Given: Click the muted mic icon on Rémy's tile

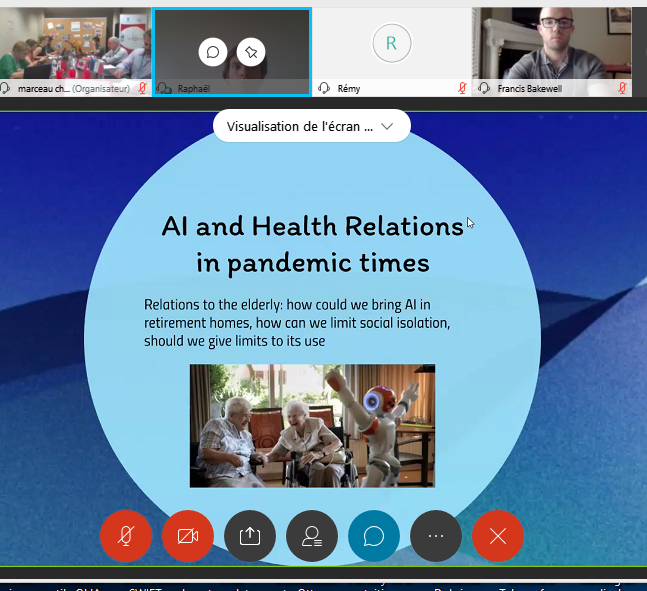Looking at the screenshot, I should [462, 88].
